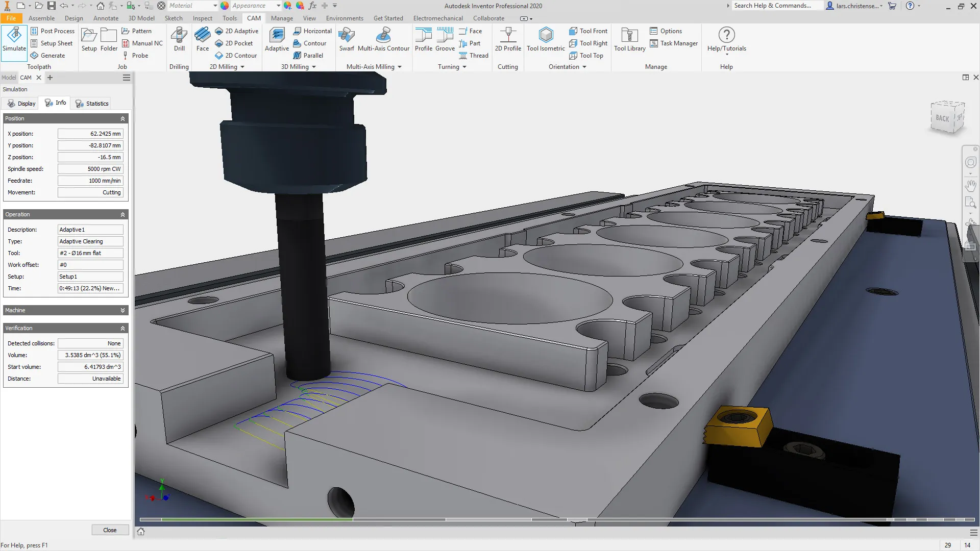Click Generate to compute toolpaths
This screenshot has height=551, width=980.
tap(48, 55)
